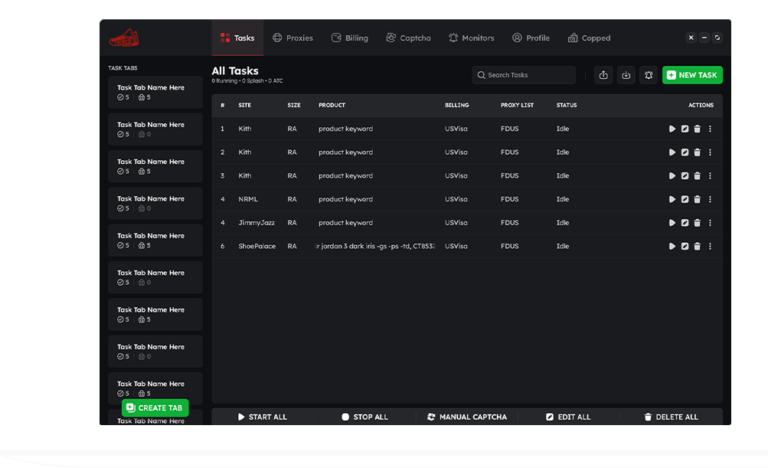Start the ShoePalace task

pos(672,246)
